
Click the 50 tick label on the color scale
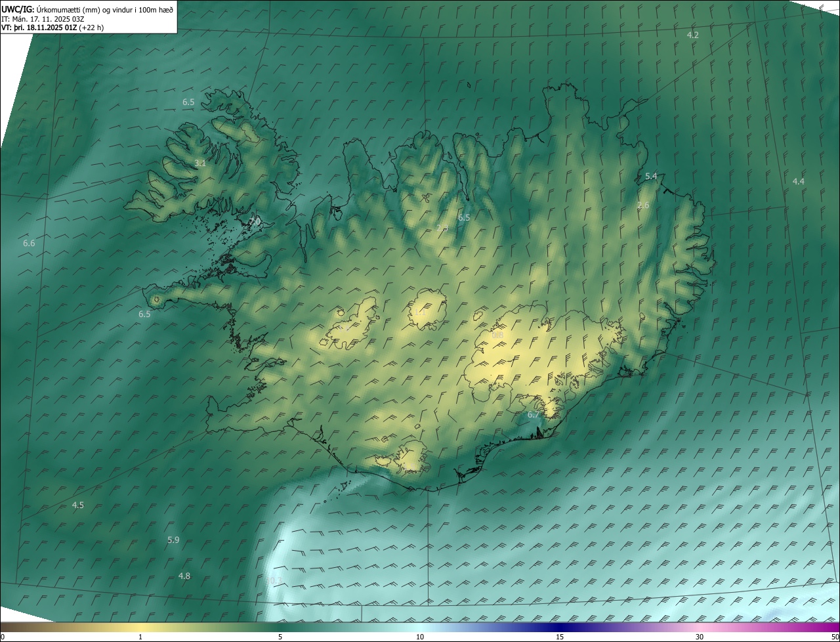click(x=835, y=637)
